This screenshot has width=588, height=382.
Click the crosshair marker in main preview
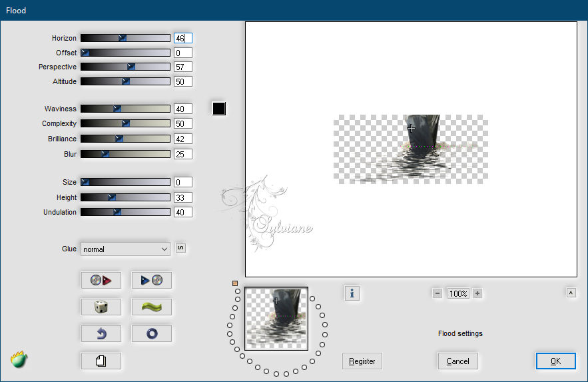[411, 129]
